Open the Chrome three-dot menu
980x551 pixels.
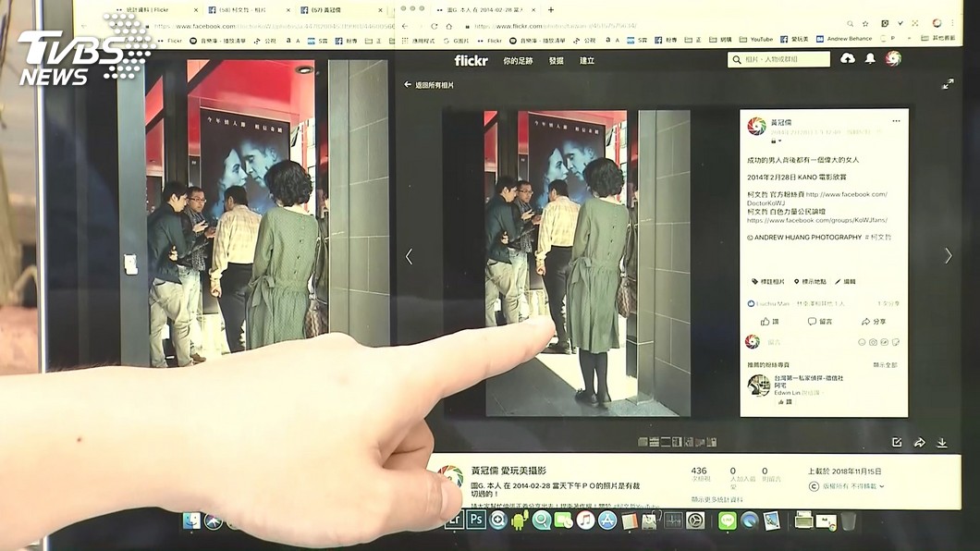click(953, 23)
